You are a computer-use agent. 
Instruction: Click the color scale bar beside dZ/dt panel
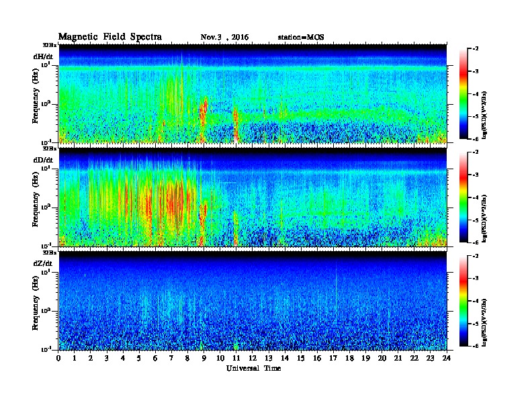(463, 301)
